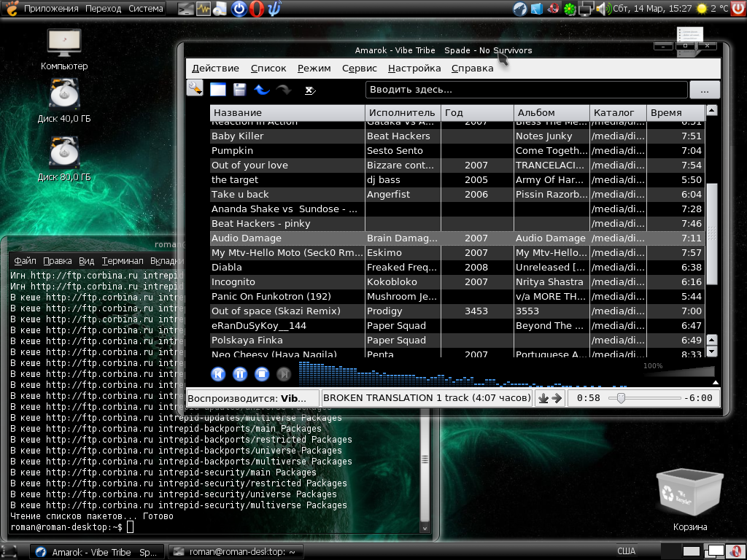Pause playback in Amarok
The image size is (747, 560).
[240, 374]
